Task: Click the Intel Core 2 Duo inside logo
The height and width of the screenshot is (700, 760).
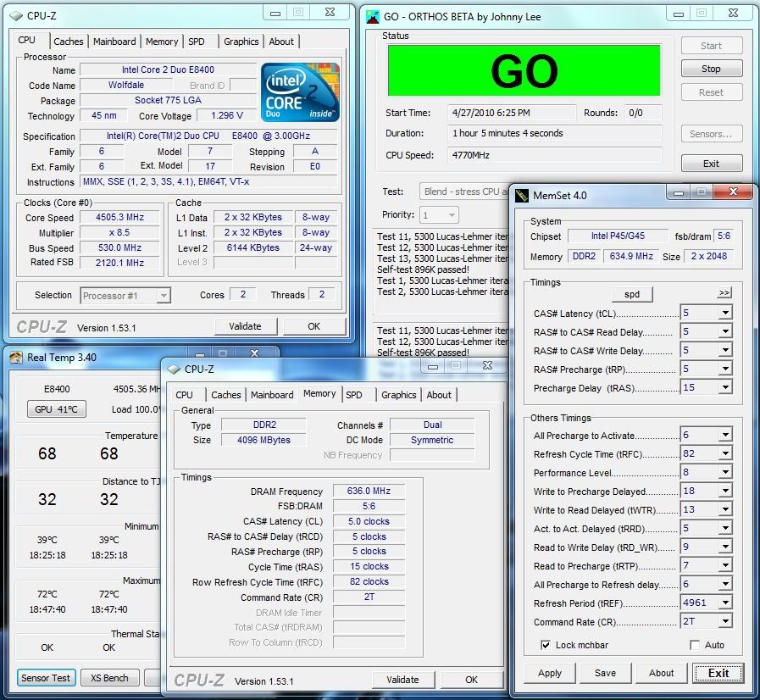Action: tap(300, 92)
